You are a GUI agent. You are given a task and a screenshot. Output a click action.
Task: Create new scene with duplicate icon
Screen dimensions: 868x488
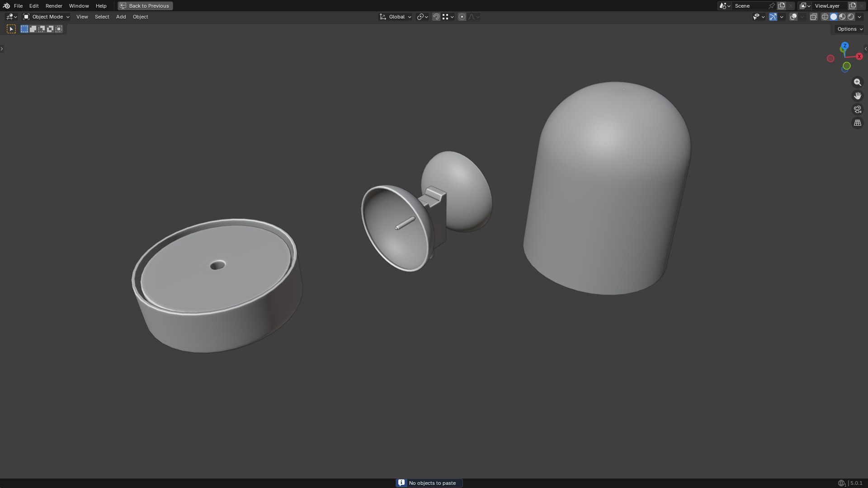click(782, 6)
